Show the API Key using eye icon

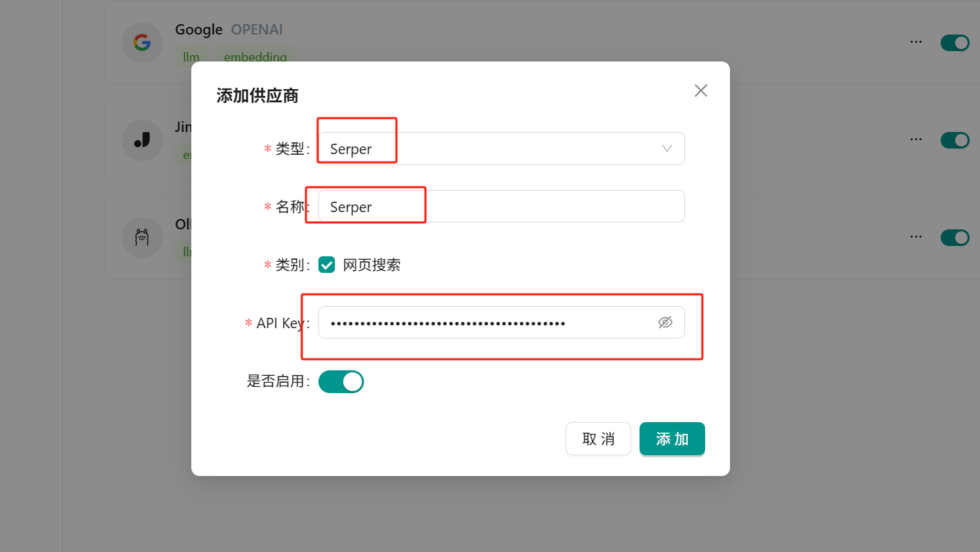(664, 323)
